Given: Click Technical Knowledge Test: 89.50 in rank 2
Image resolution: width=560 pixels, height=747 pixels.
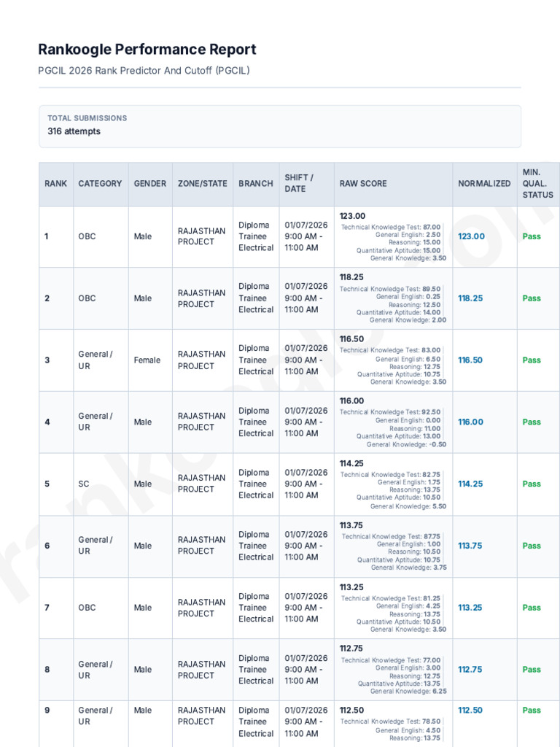Looking at the screenshot, I should click(390, 289).
